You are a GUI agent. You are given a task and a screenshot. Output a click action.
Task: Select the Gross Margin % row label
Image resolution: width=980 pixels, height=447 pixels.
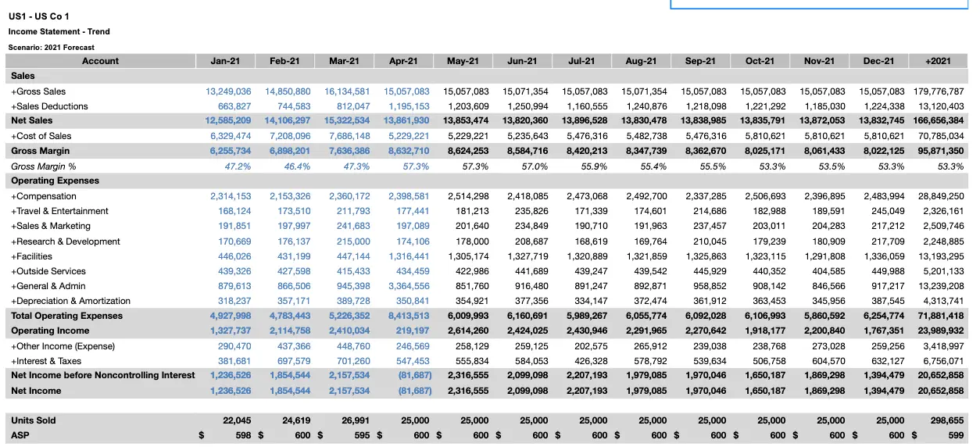tap(43, 166)
